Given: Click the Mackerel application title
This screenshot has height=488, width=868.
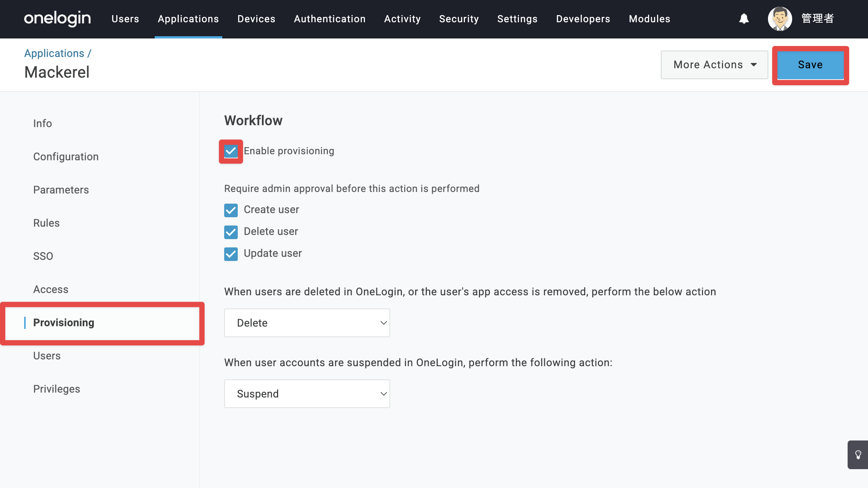Looking at the screenshot, I should [x=57, y=72].
